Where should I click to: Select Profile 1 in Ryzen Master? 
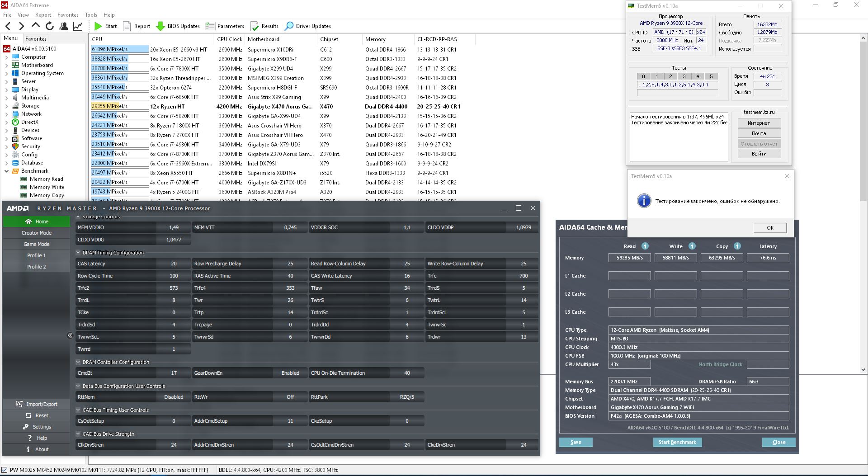37,255
